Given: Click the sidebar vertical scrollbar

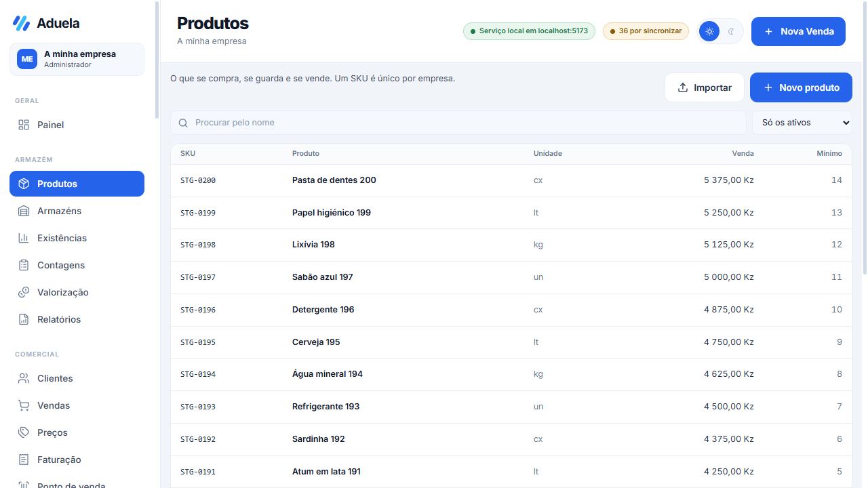Looking at the screenshot, I should [x=157, y=60].
